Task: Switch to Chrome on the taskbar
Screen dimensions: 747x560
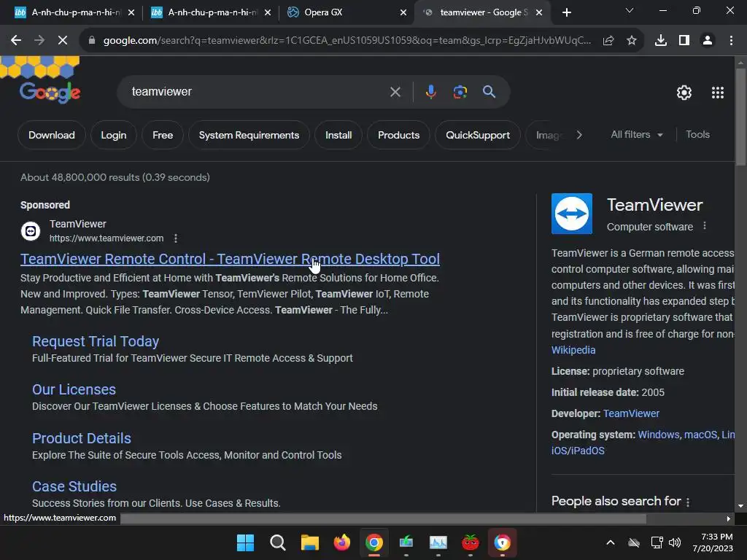Action: [374, 542]
